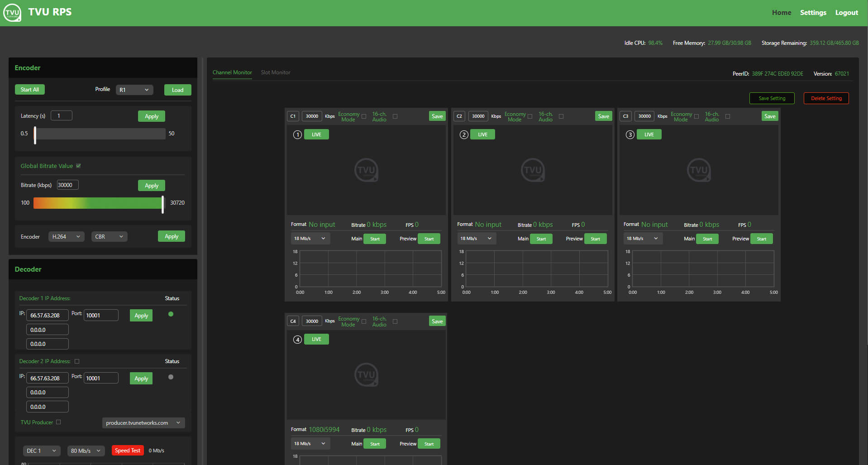The height and width of the screenshot is (465, 868).
Task: Open the 80 Mb/s speed dropdown
Action: (x=86, y=451)
